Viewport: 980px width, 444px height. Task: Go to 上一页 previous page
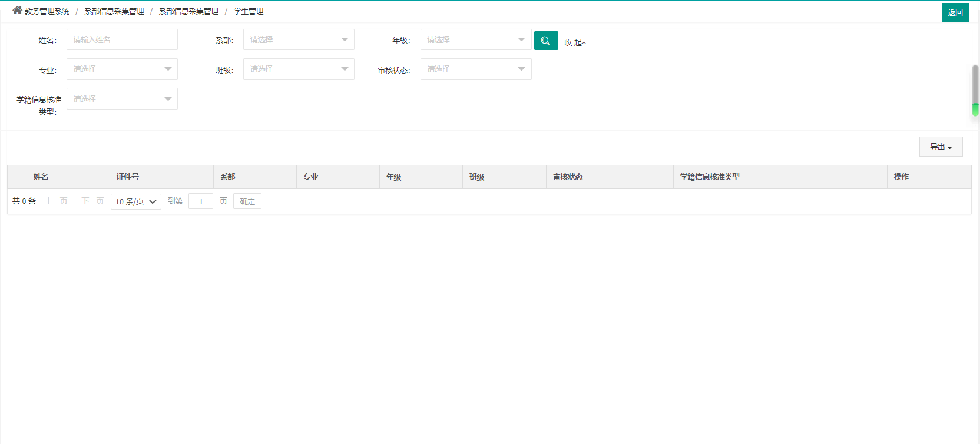[x=57, y=201]
